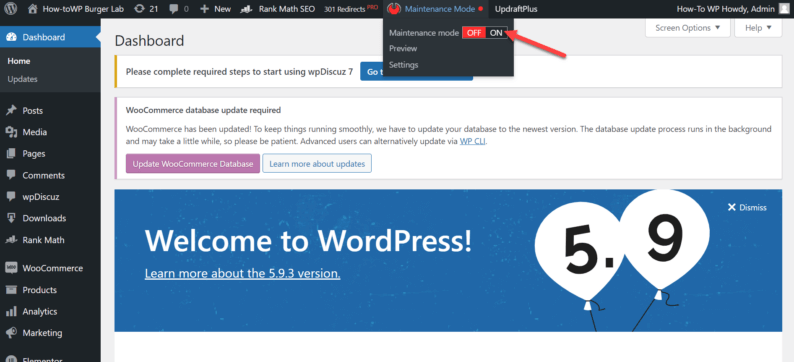794x362 pixels.
Task: Click the Dashboard page heading
Action: 149,41
